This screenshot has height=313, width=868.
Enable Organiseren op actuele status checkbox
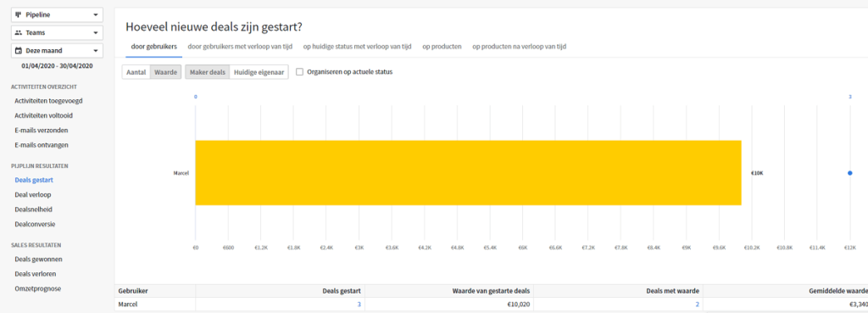[299, 71]
